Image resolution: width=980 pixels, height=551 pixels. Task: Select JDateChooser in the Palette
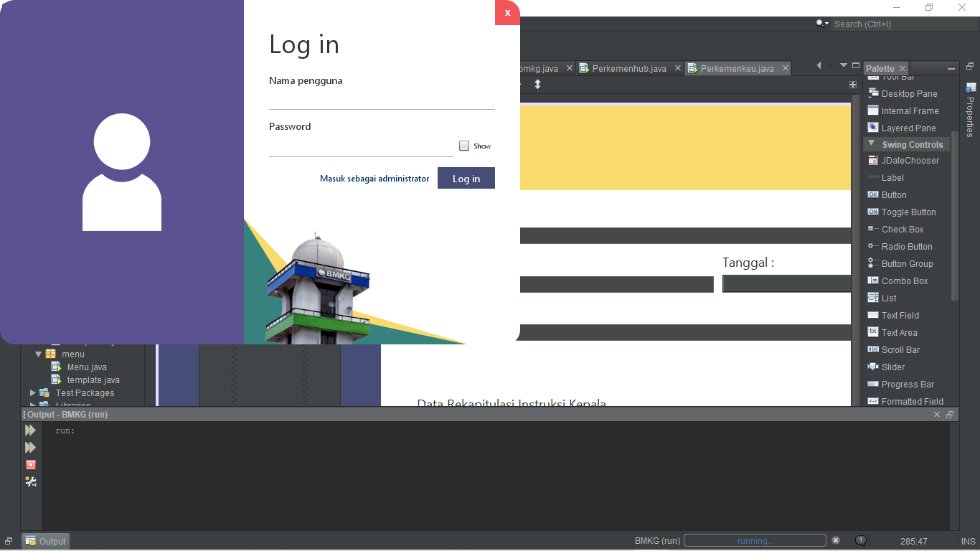tap(910, 161)
